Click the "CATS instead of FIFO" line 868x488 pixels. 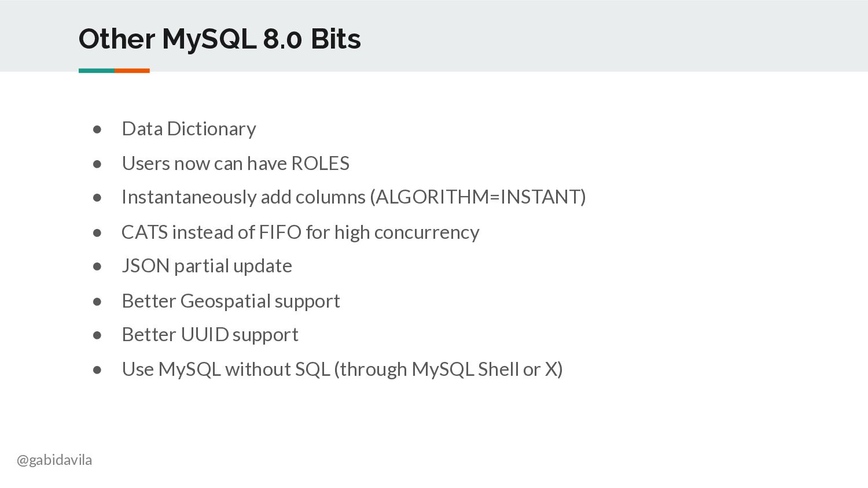[300, 232]
